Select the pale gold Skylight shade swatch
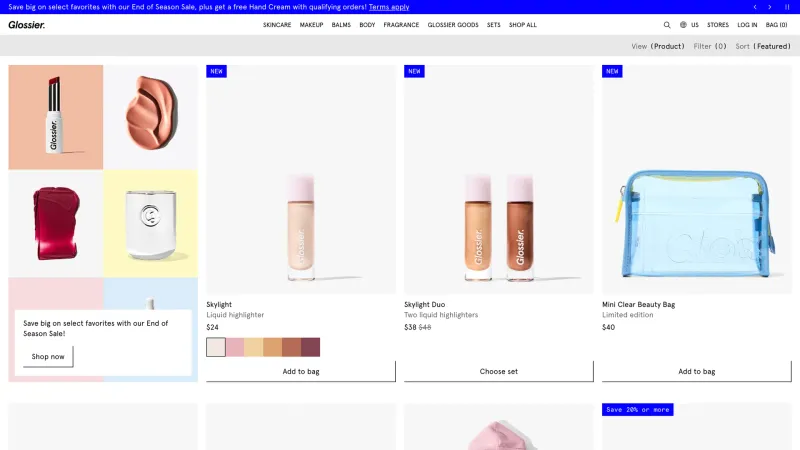 [x=254, y=347]
